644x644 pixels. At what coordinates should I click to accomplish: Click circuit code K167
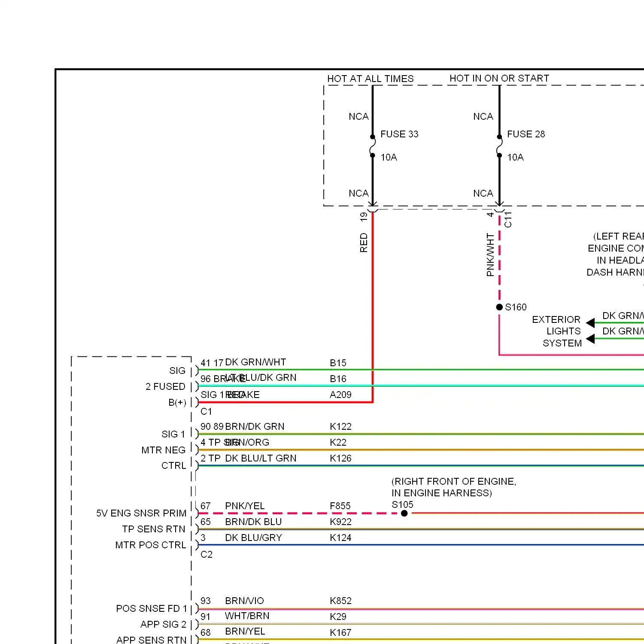(340, 632)
